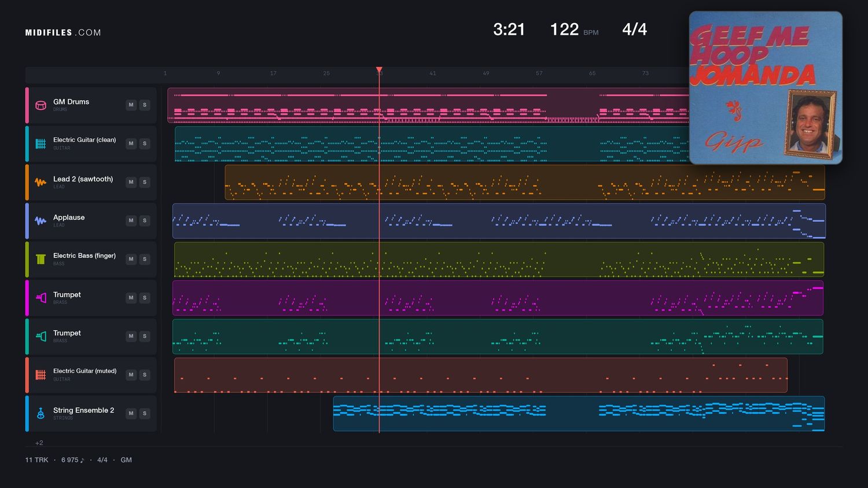Open the MIDIFILES.COM logo link
Screen dimensions: 868x488
tap(63, 32)
